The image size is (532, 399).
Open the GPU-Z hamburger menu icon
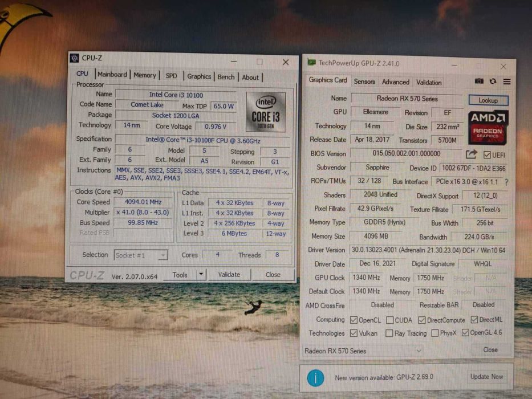(x=507, y=82)
